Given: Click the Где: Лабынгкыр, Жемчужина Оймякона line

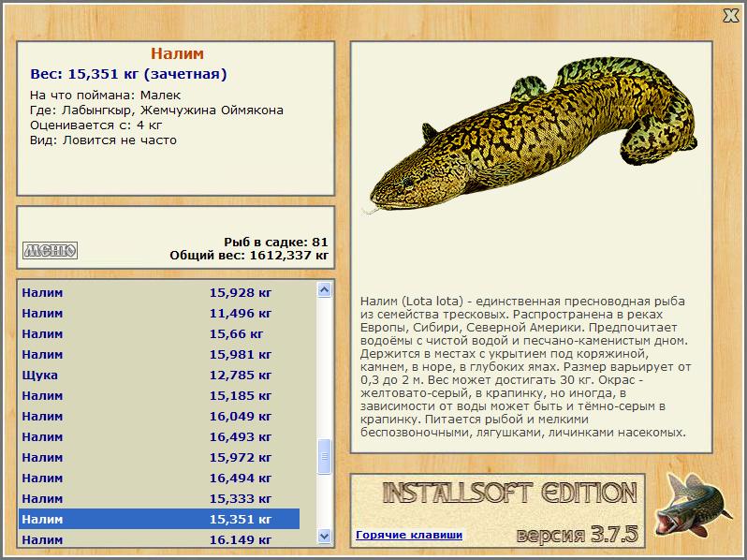Looking at the screenshot, I should [156, 111].
